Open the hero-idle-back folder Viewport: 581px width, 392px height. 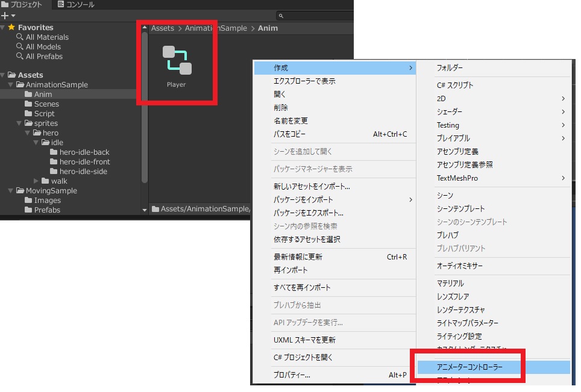coord(84,152)
